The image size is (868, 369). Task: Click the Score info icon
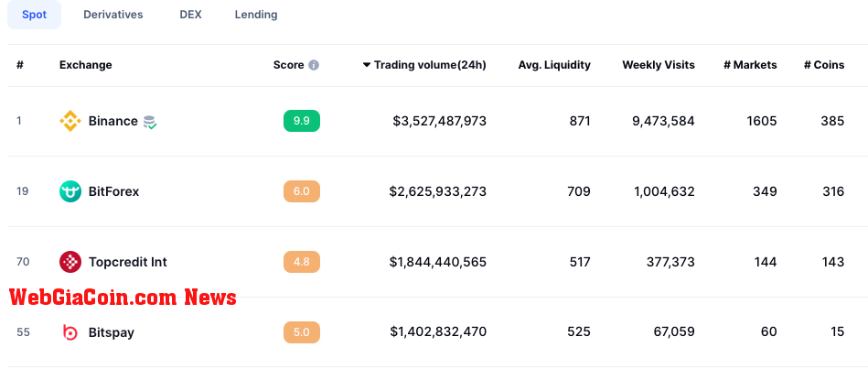(314, 65)
